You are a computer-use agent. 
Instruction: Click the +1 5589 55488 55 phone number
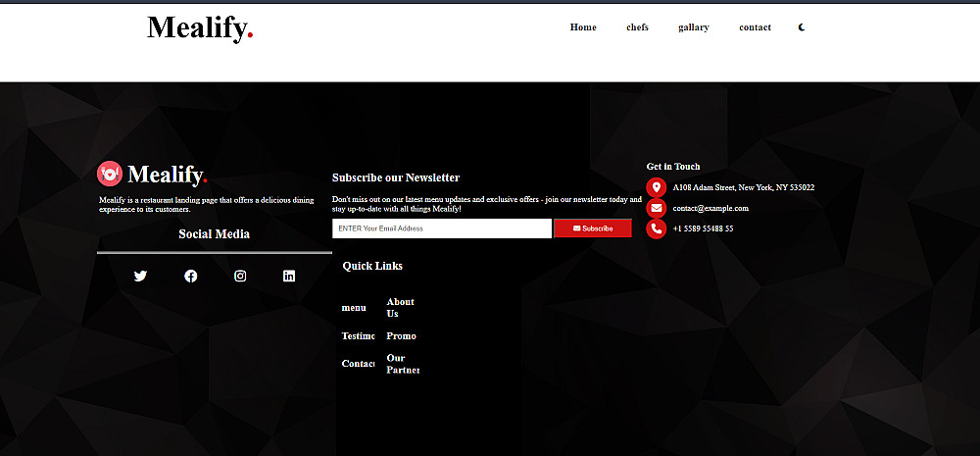pos(703,228)
